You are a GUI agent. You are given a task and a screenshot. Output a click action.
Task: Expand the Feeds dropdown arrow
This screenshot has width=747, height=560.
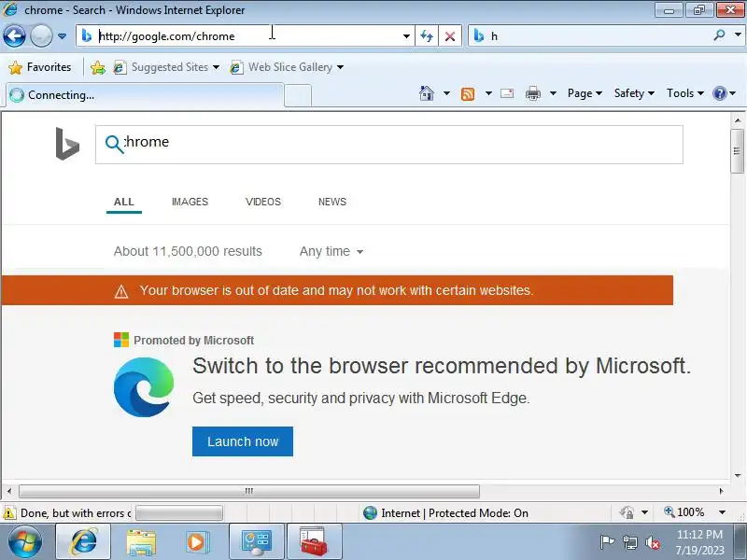pyautogui.click(x=488, y=93)
